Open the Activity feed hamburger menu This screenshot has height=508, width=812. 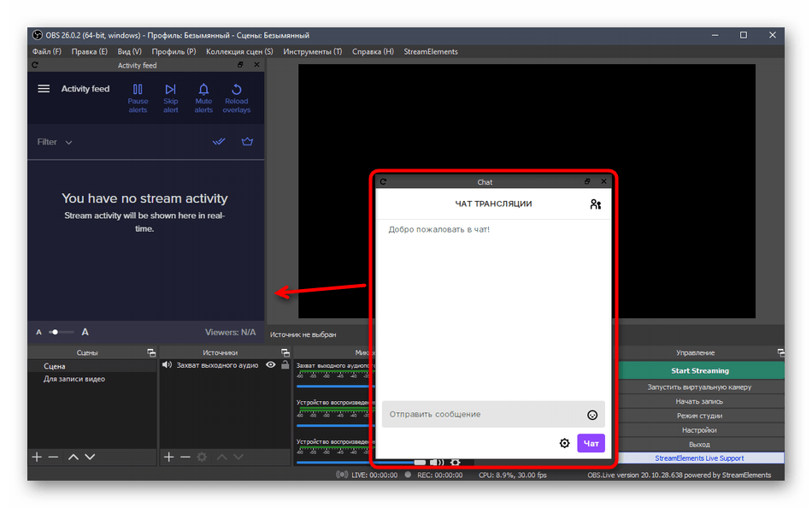(x=44, y=89)
